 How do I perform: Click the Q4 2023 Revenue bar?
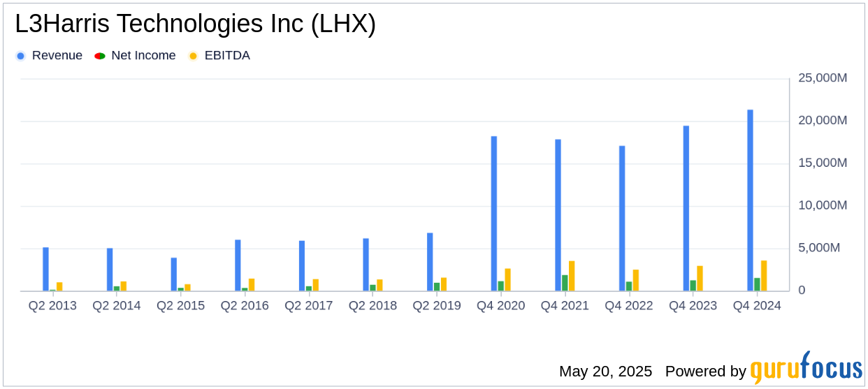tap(686, 208)
